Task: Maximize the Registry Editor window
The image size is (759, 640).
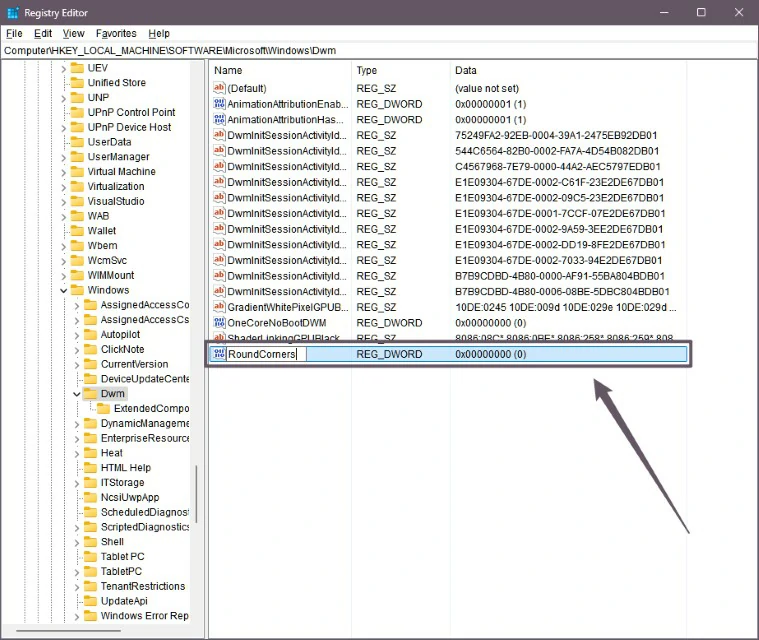Action: 701,13
